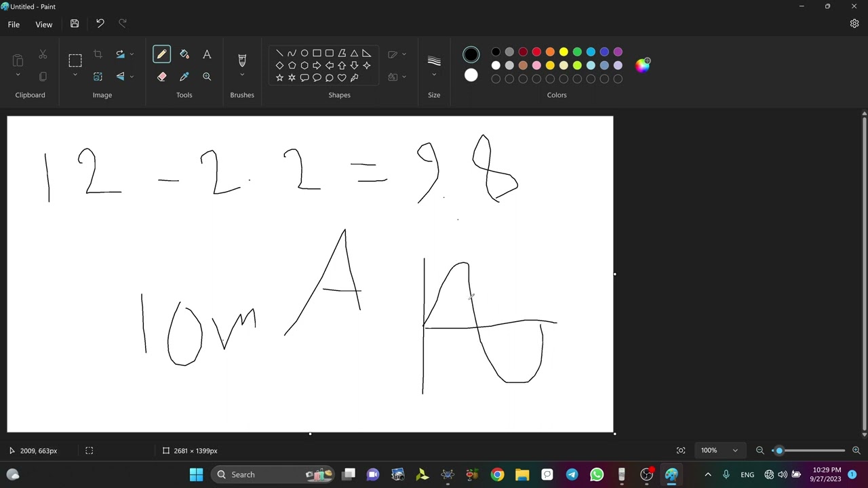Choose the orange color swatch
The image size is (868, 488).
tap(550, 52)
